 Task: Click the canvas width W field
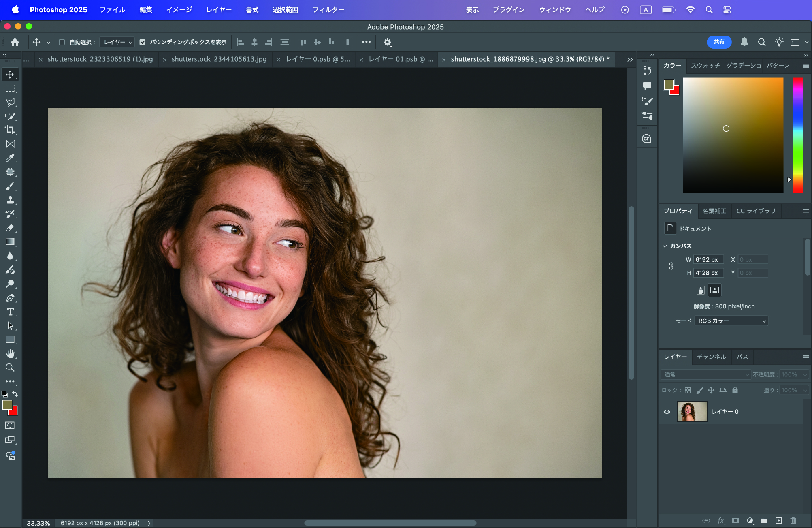(x=708, y=260)
